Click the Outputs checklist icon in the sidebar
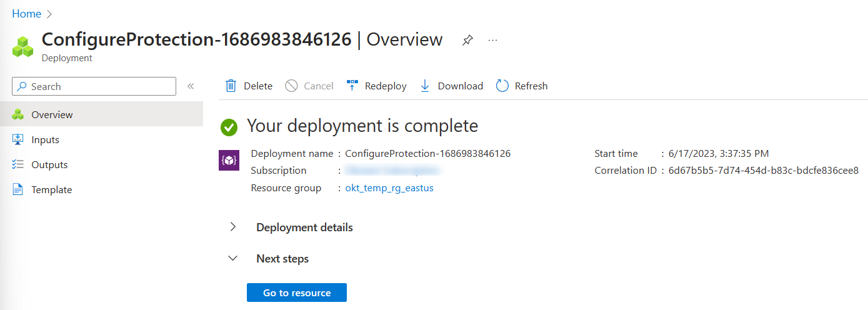The width and height of the screenshot is (868, 310). pos(18,164)
